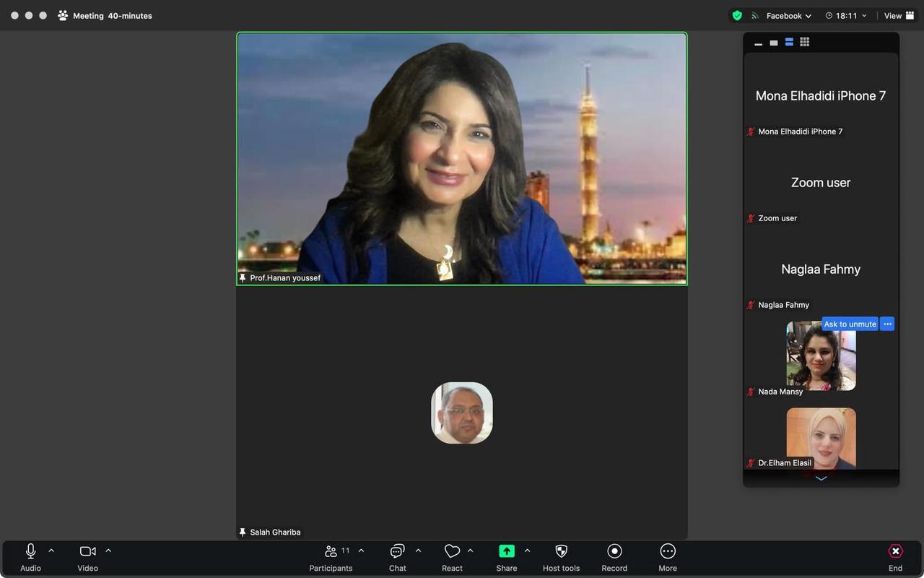Open the View layout menu

(x=899, y=16)
